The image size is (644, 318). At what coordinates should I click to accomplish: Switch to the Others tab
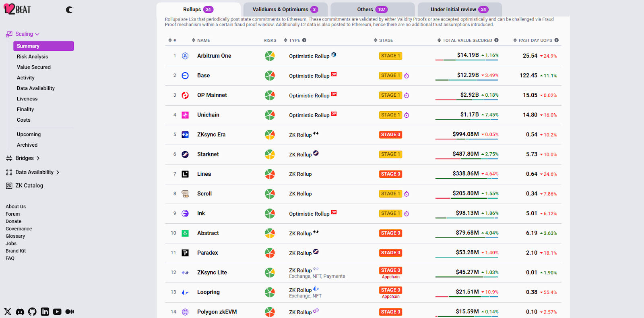(x=372, y=10)
